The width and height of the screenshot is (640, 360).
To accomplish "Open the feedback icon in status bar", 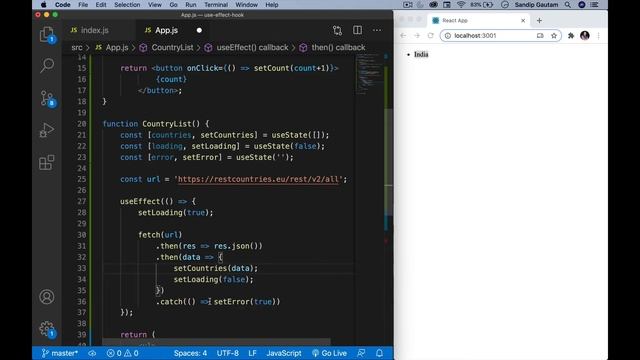I will pyautogui.click(x=361, y=353).
